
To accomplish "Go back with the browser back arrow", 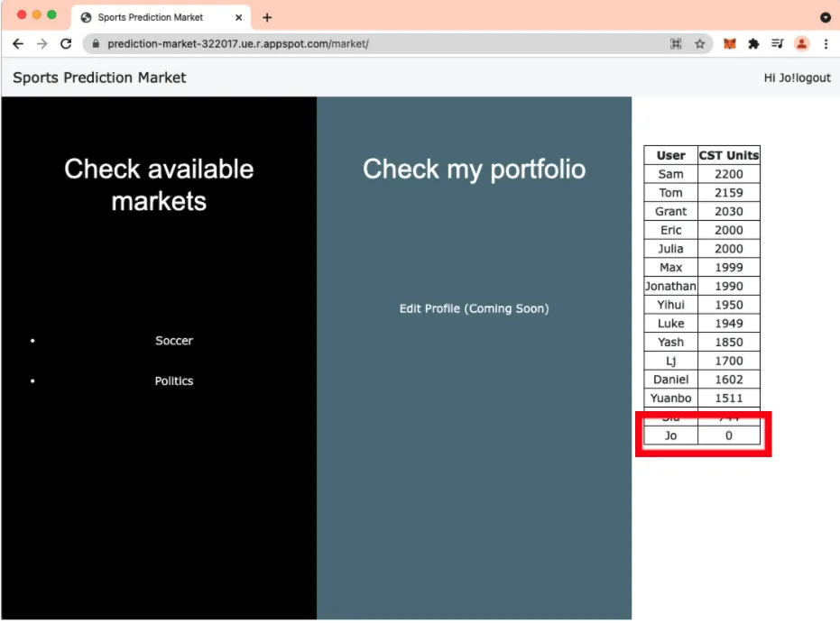I will point(18,44).
